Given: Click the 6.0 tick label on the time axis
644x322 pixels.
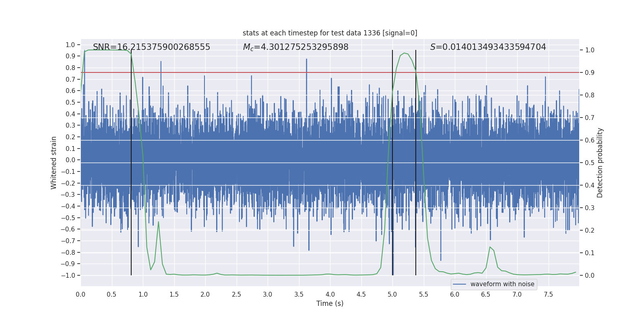Looking at the screenshot, I should pos(455,294).
